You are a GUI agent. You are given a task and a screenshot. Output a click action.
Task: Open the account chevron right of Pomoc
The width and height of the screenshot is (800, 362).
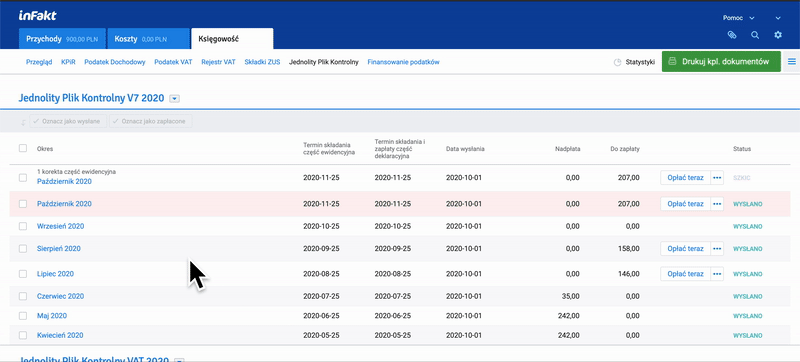pyautogui.click(x=778, y=18)
